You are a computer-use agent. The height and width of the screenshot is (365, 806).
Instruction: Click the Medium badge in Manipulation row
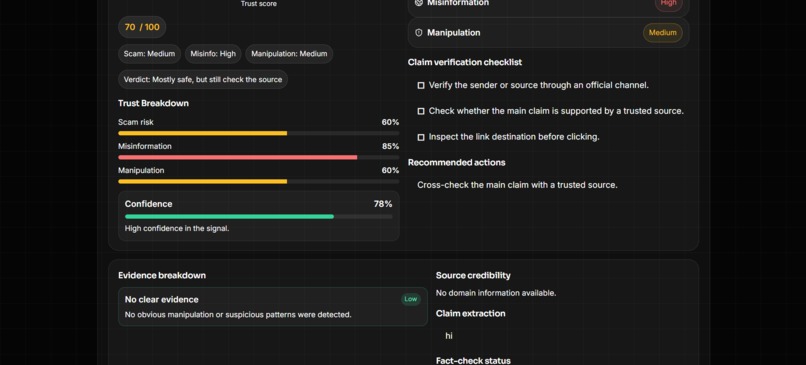tap(663, 33)
